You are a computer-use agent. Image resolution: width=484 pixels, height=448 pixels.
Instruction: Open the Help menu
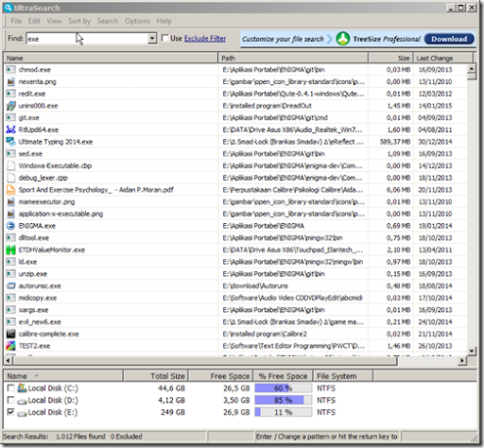164,21
